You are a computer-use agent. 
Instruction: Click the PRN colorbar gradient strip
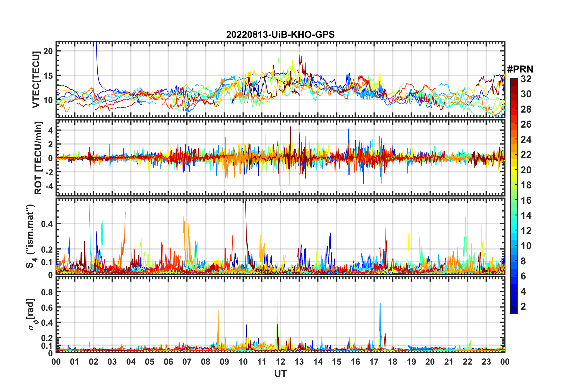514,196
